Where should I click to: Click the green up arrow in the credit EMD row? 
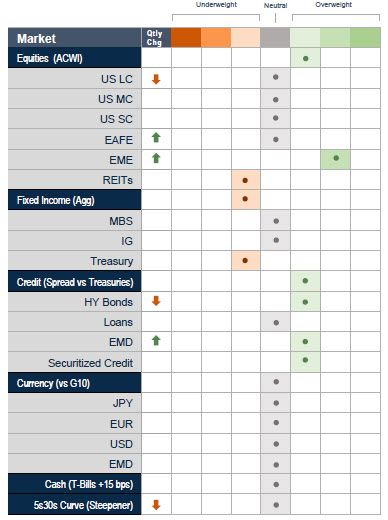156,341
